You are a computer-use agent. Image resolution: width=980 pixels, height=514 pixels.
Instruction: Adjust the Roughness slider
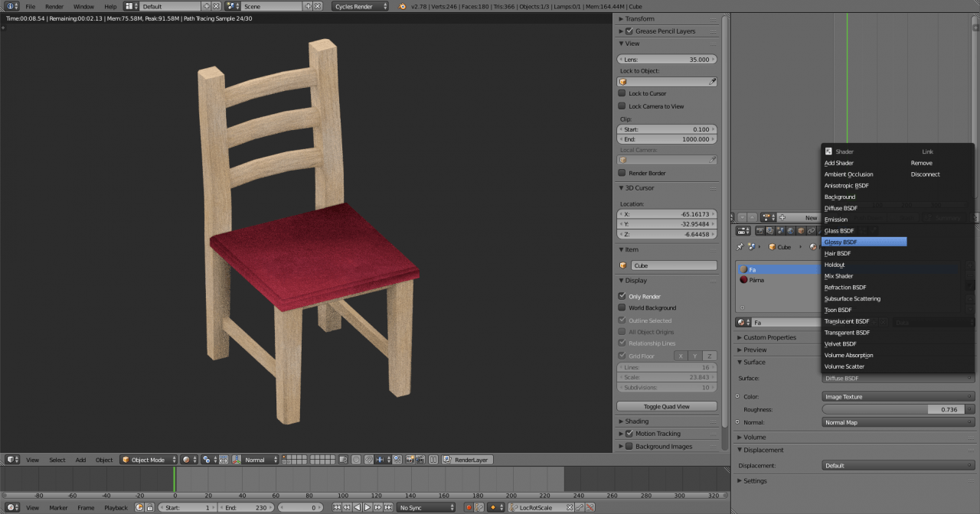click(x=897, y=409)
